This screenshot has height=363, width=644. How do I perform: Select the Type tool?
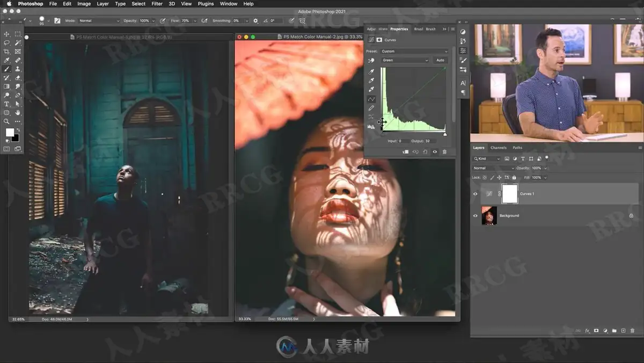coord(7,104)
